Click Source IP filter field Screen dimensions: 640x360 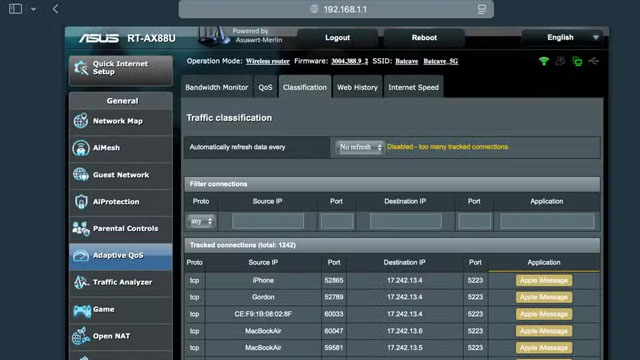(x=268, y=221)
